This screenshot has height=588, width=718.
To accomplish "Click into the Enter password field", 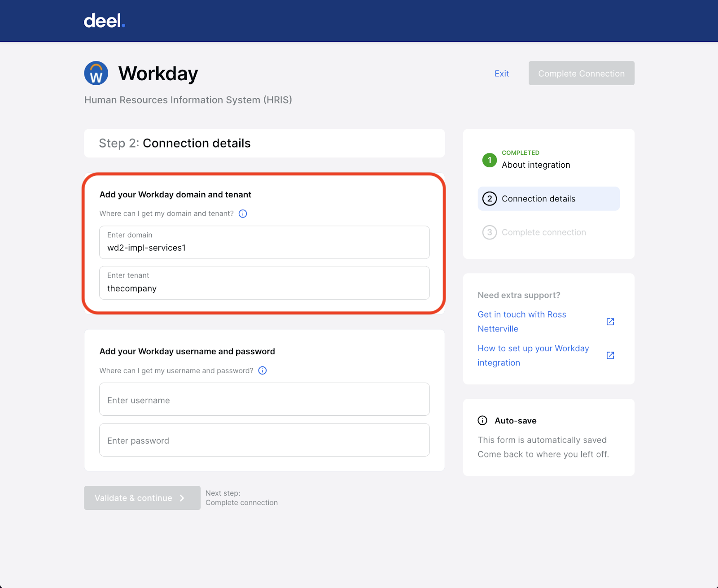I will tap(264, 440).
